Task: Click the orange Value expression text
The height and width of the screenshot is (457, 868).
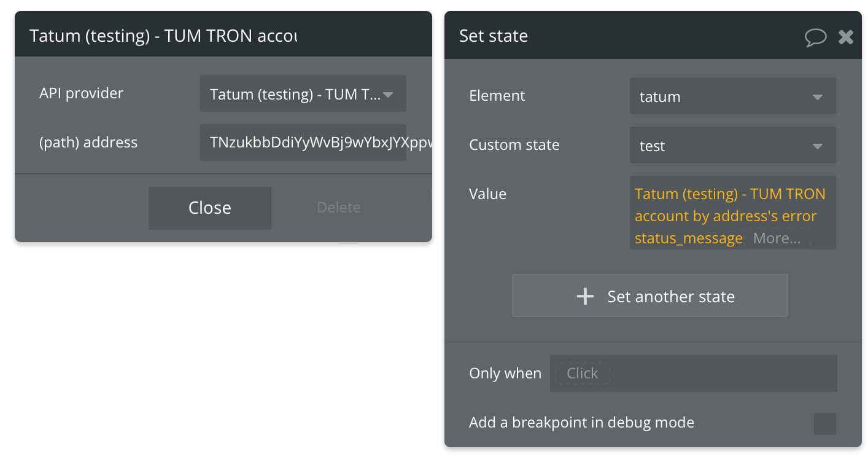Action: pos(730,216)
